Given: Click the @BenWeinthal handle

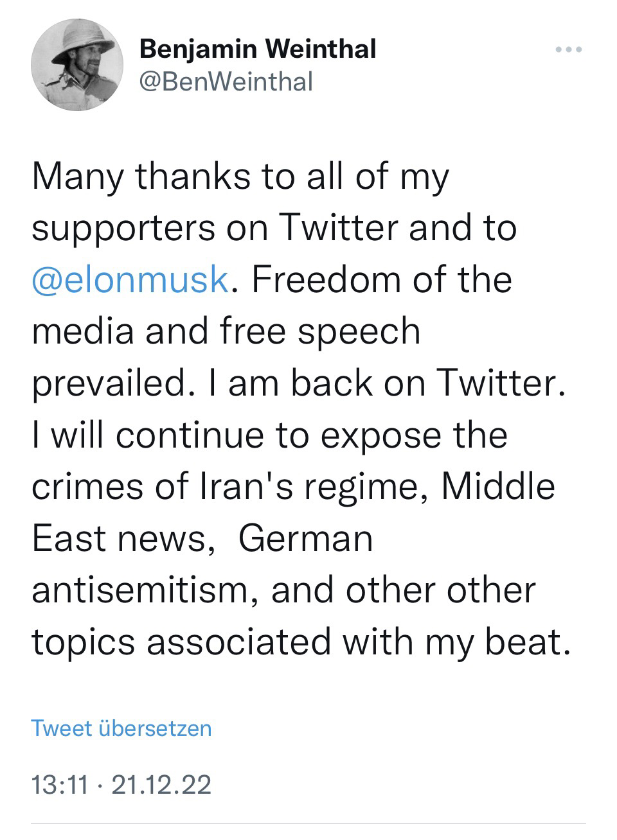Looking at the screenshot, I should point(226,82).
